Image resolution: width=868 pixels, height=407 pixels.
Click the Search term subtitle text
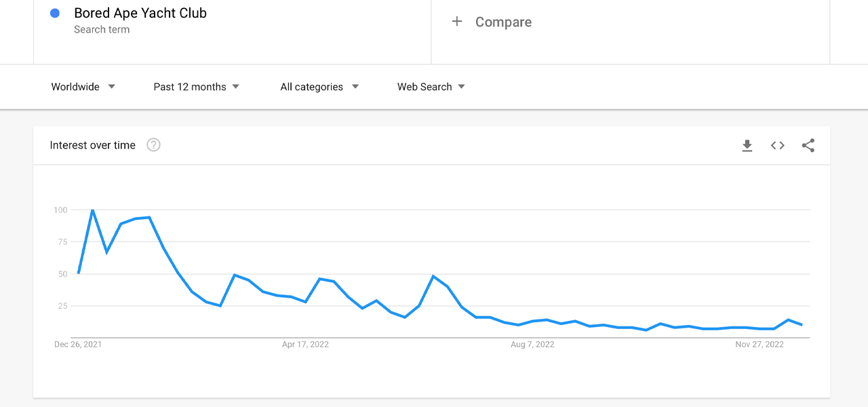coord(102,30)
